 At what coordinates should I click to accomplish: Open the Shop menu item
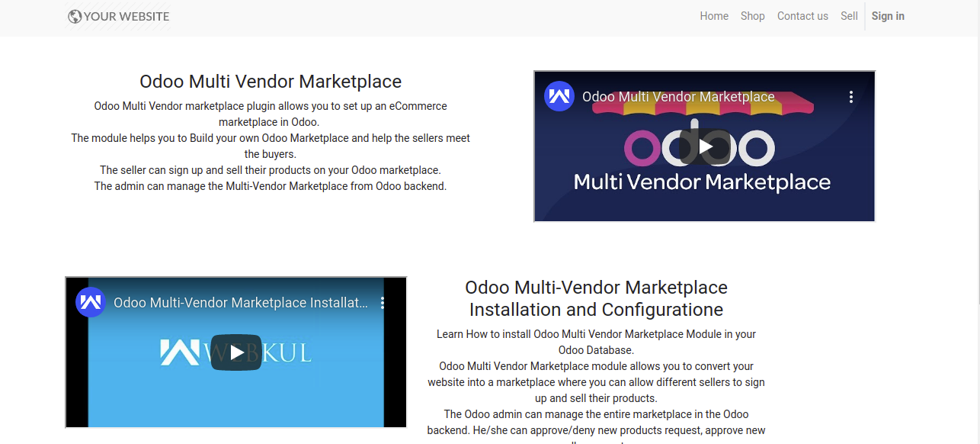click(x=752, y=16)
